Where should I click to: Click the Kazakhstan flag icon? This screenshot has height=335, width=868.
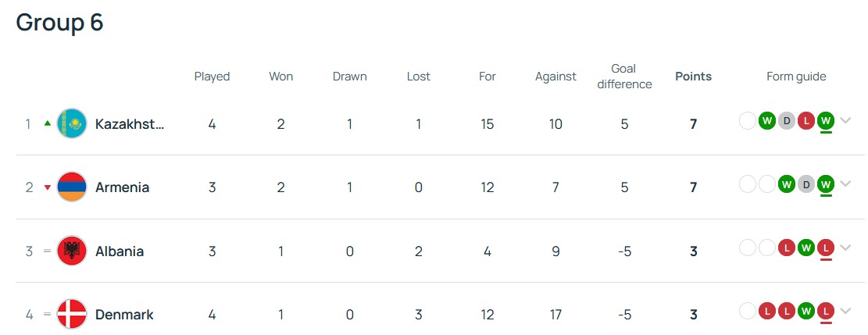click(72, 123)
